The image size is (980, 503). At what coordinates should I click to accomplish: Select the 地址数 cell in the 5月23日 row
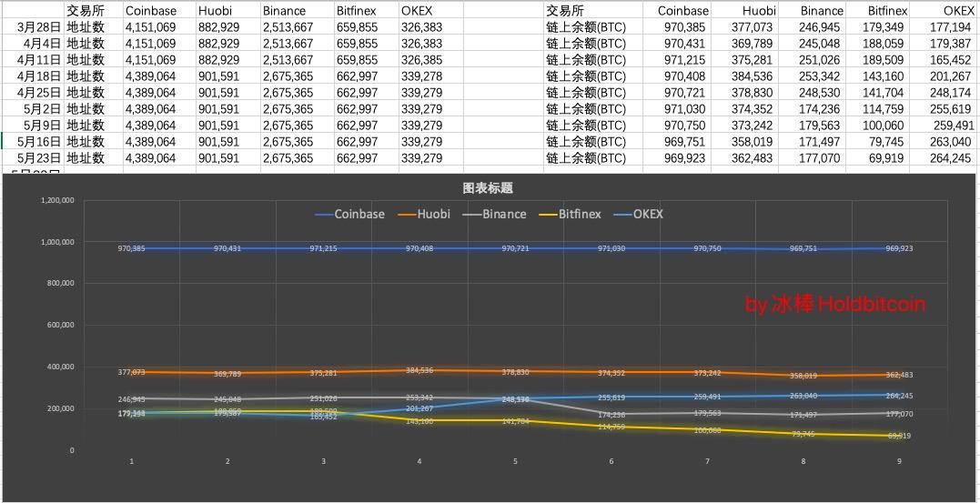(93, 158)
